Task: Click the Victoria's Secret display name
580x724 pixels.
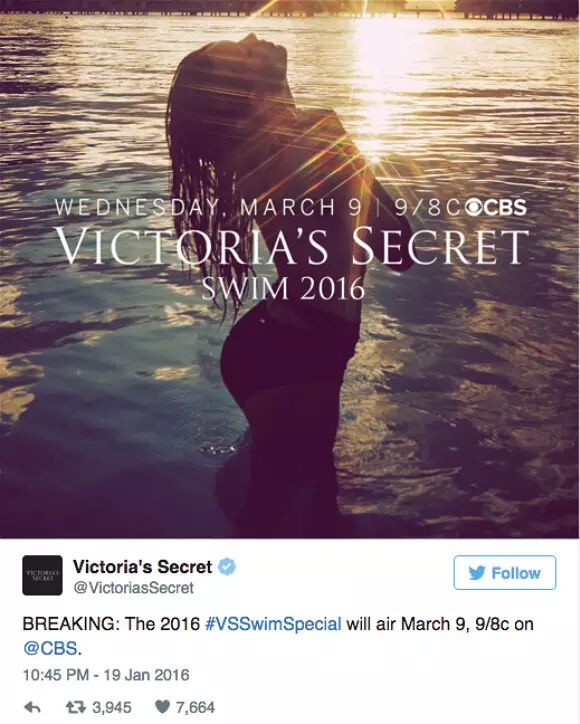Action: (x=142, y=566)
